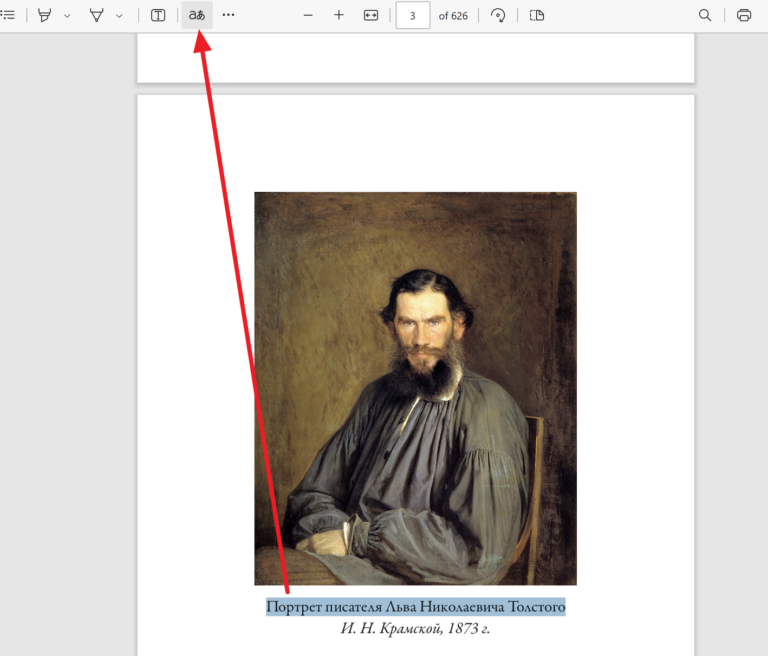Screen dimensions: 768x656
Task: Click the Translate toolbar button
Action: click(x=197, y=15)
